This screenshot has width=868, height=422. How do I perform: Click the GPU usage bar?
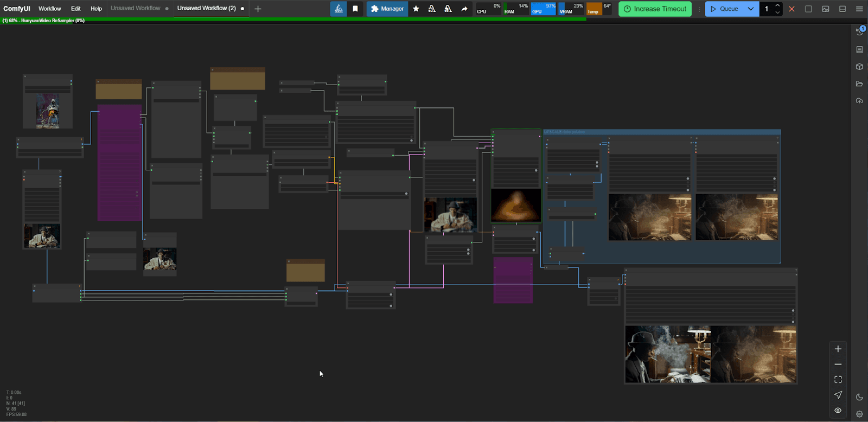pos(544,9)
